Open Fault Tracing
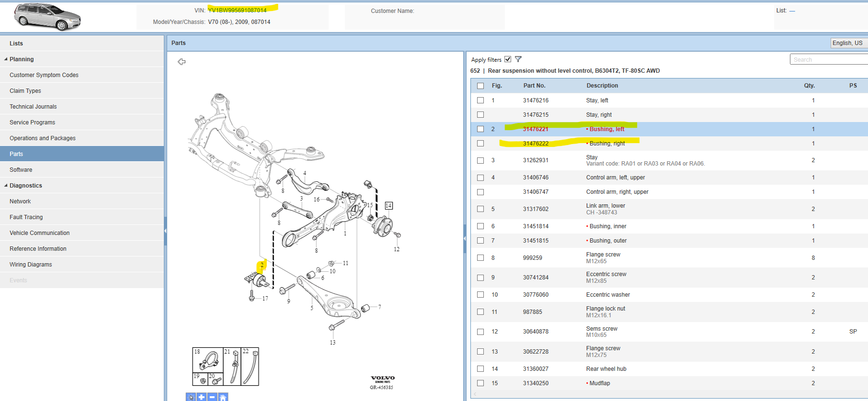868x401 pixels. pyautogui.click(x=82, y=217)
